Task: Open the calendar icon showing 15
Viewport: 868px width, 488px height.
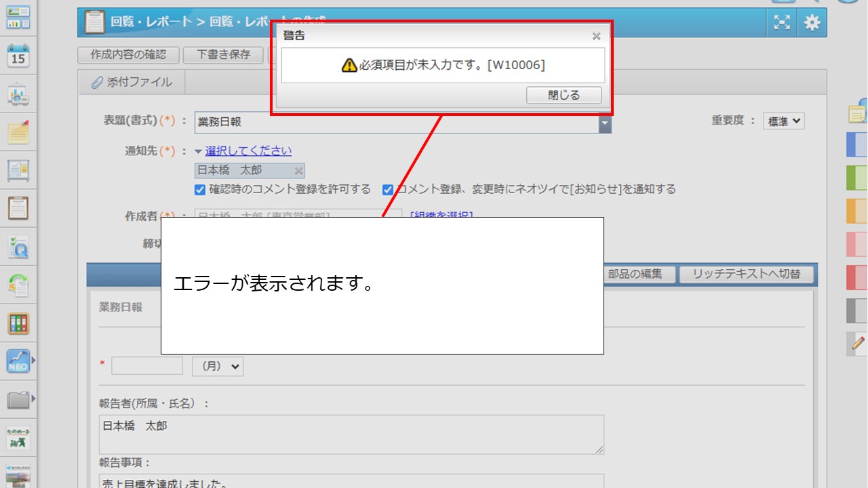Action: [x=18, y=56]
